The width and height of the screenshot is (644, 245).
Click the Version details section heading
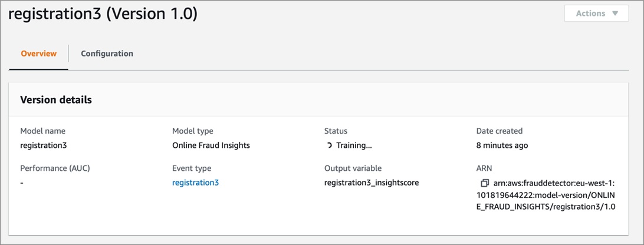coord(56,100)
